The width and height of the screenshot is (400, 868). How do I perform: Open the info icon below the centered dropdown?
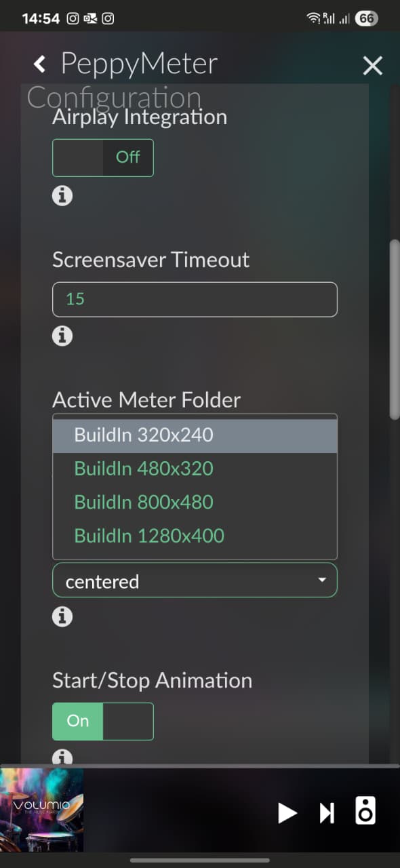click(x=62, y=617)
